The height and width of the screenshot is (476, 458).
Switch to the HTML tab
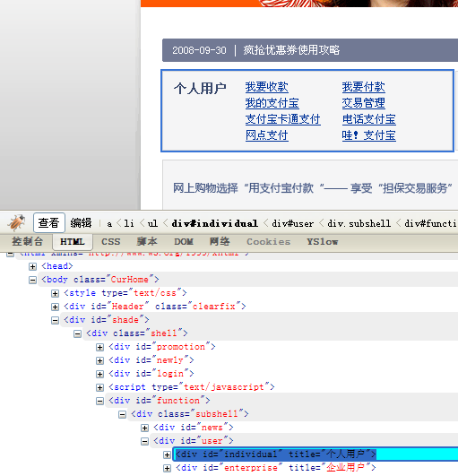click(x=73, y=242)
